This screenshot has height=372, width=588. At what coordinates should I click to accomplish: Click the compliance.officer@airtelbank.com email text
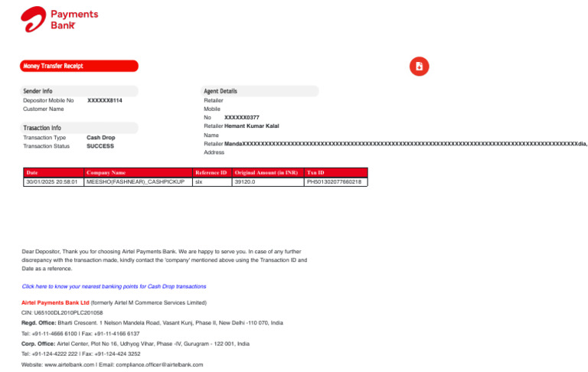(159, 364)
